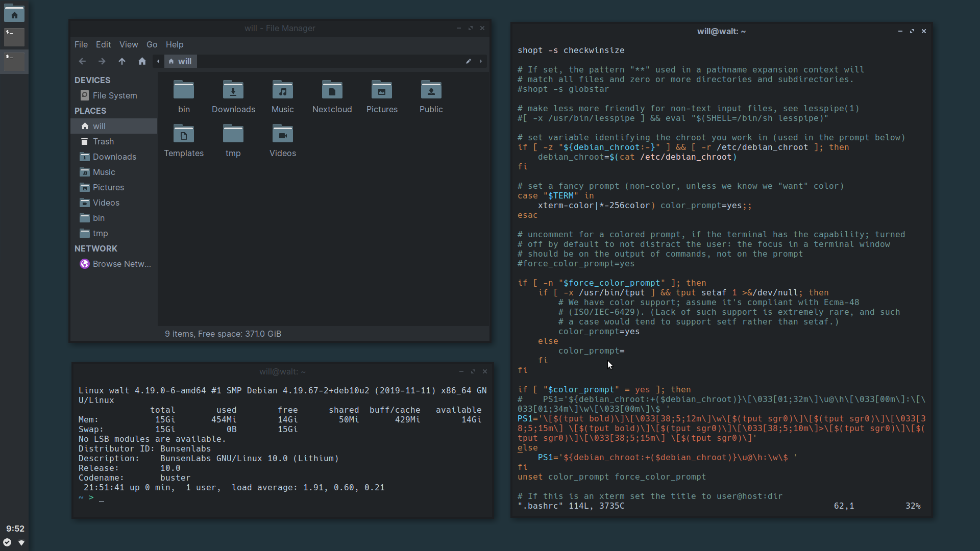Click right path scroll arrow

point(480,61)
